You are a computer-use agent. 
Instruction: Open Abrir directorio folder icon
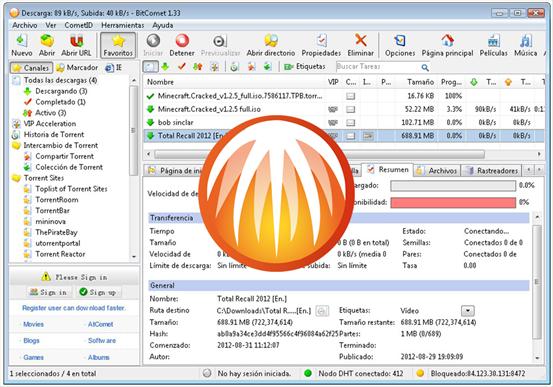pyautogui.click(x=271, y=45)
